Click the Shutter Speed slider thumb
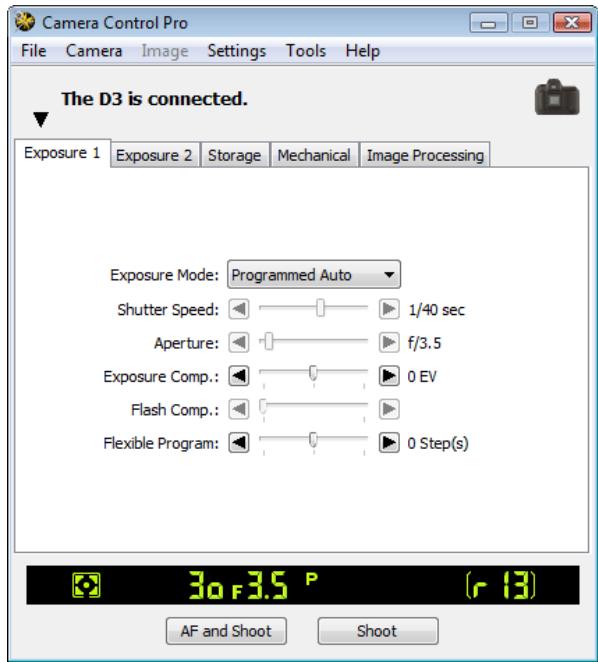Viewport: 598px width, 662px height. tap(321, 308)
